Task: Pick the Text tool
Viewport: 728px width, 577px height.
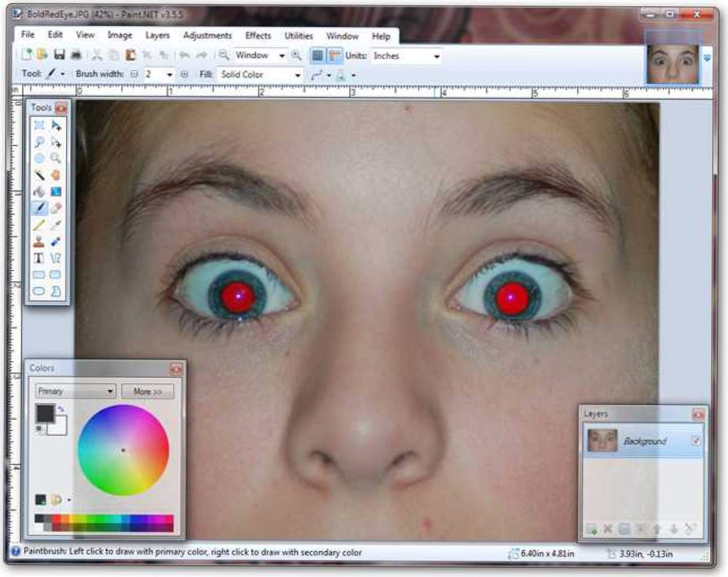Action: click(39, 258)
